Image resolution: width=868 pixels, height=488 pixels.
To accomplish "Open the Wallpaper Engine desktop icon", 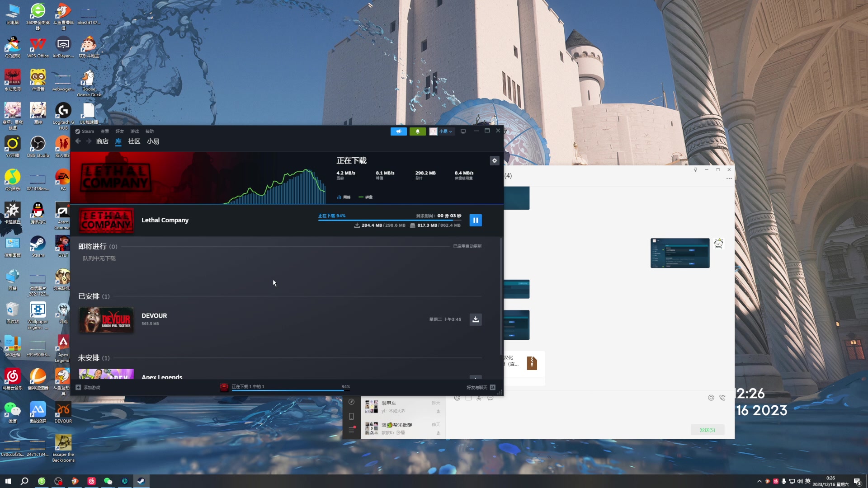I will [38, 316].
